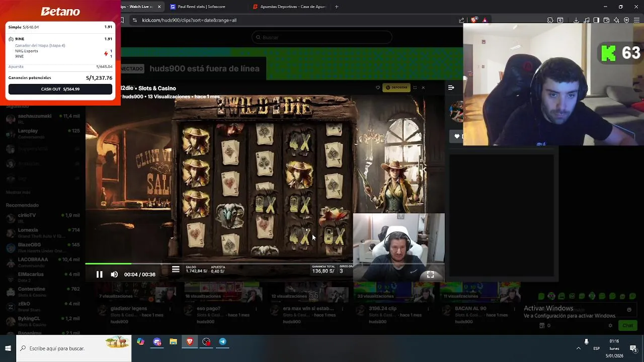Open options for gladiator legens clip
The height and width of the screenshot is (362, 644).
(170, 309)
